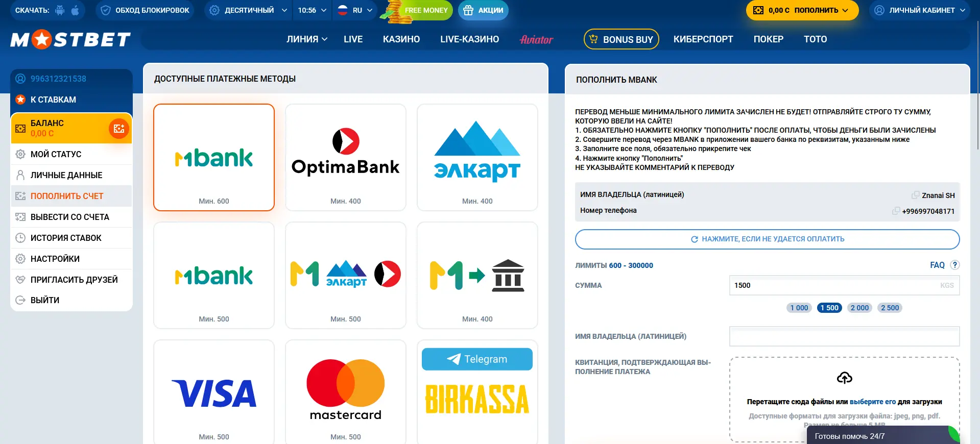The width and height of the screenshot is (980, 444).
Task: Expand the ЛИЧНЫЙ КАБИНЕТ account menu
Action: click(x=920, y=10)
